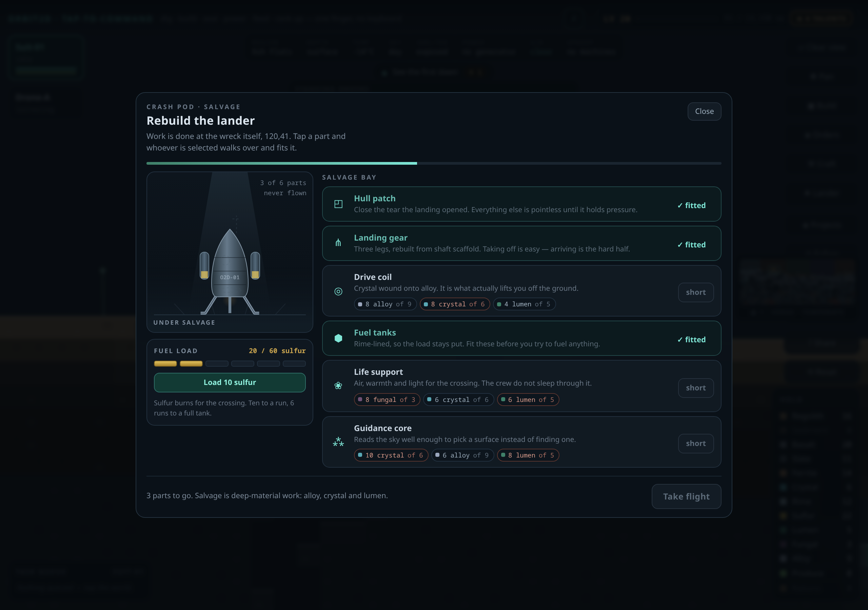
Task: Close the Rebuild the lander dialog
Action: [x=704, y=111]
